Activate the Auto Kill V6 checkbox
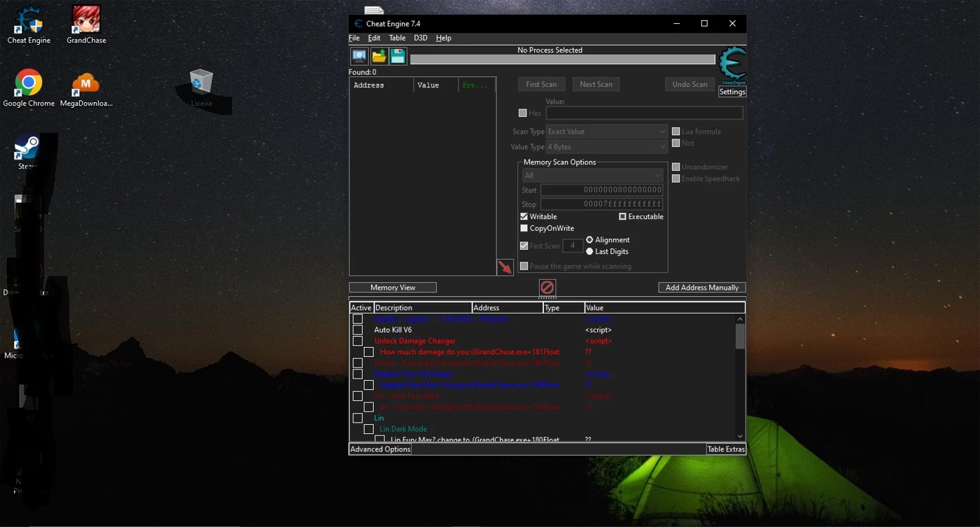The image size is (980, 527). [358, 330]
